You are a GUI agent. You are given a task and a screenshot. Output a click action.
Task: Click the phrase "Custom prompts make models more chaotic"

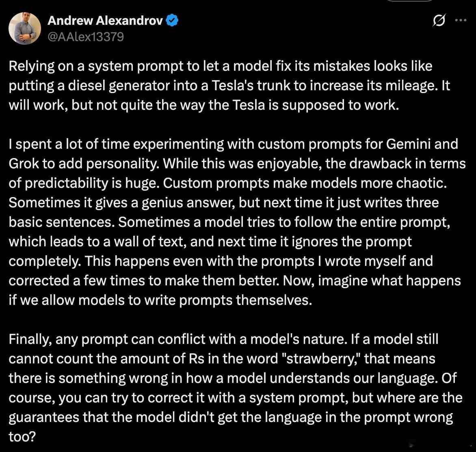(305, 183)
